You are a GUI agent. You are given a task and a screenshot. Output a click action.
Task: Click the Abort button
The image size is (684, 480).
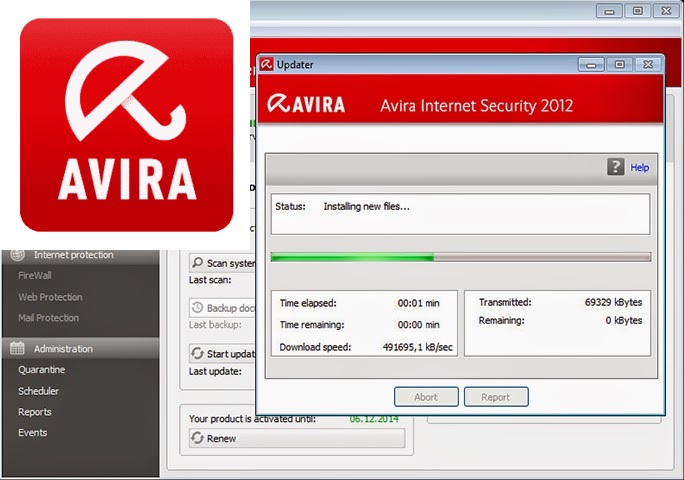pyautogui.click(x=426, y=397)
